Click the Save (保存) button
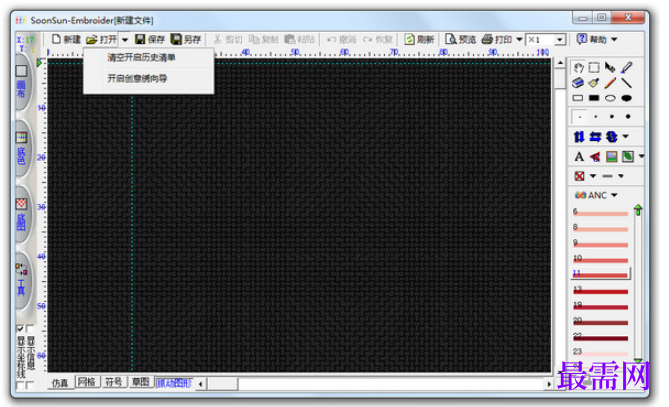 (x=150, y=39)
